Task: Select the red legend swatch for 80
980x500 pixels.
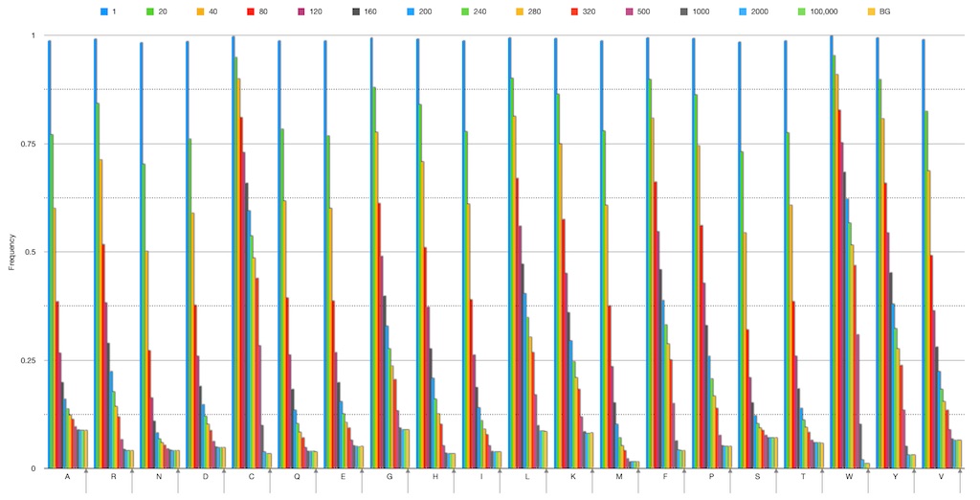Action: click(x=251, y=11)
